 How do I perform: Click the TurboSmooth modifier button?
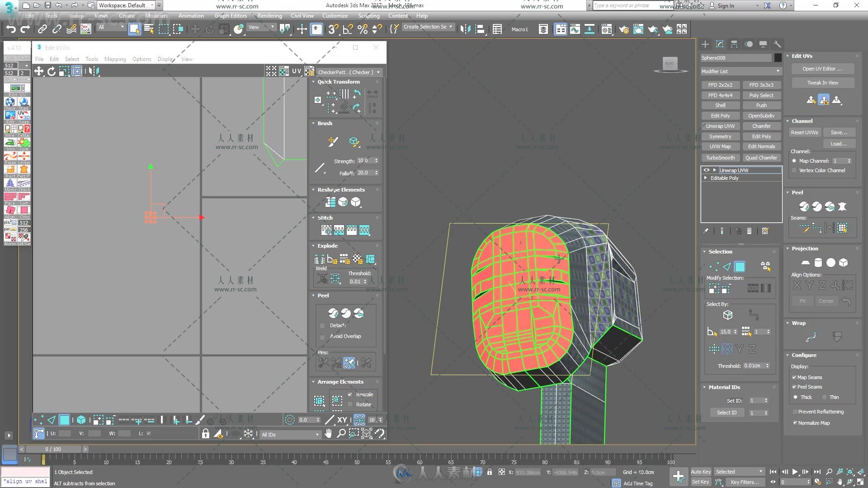pyautogui.click(x=720, y=158)
